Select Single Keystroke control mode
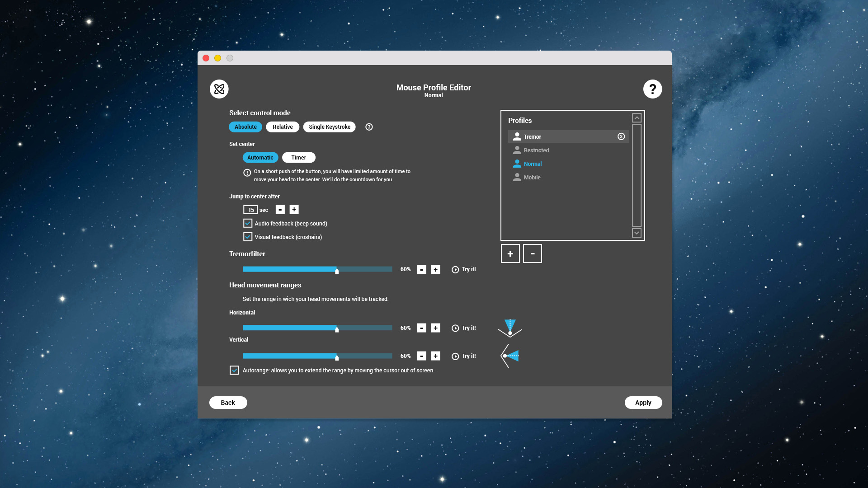 click(x=330, y=127)
